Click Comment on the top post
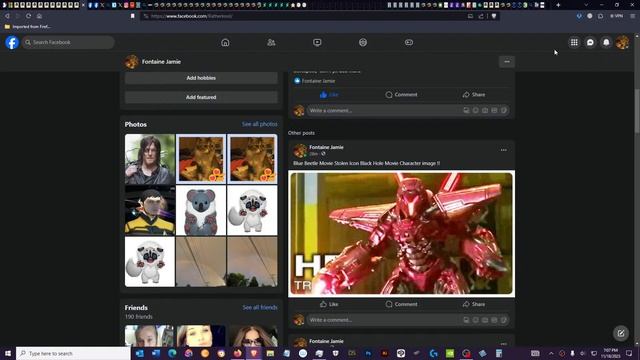The image size is (640, 360). [x=401, y=95]
